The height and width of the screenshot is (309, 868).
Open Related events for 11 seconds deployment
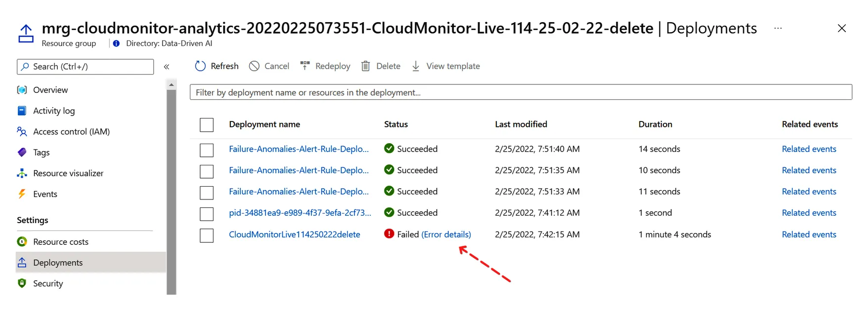click(x=809, y=192)
